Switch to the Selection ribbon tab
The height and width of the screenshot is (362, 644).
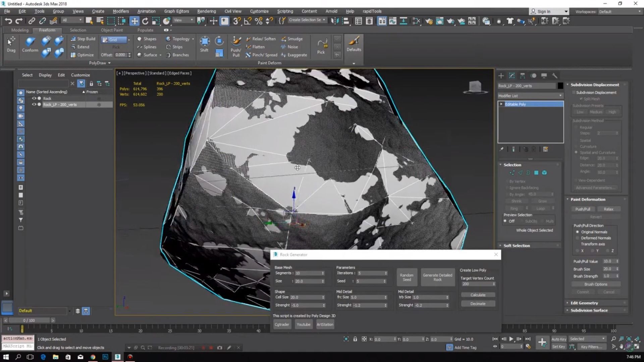[x=78, y=30]
